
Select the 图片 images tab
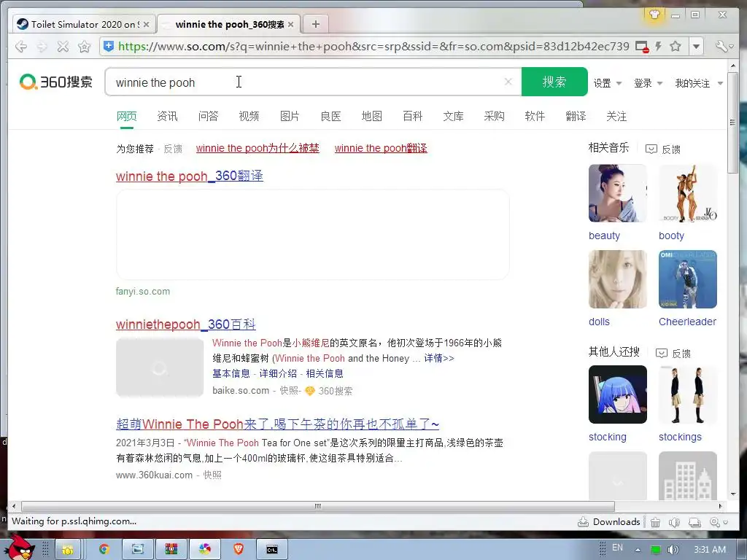click(290, 116)
